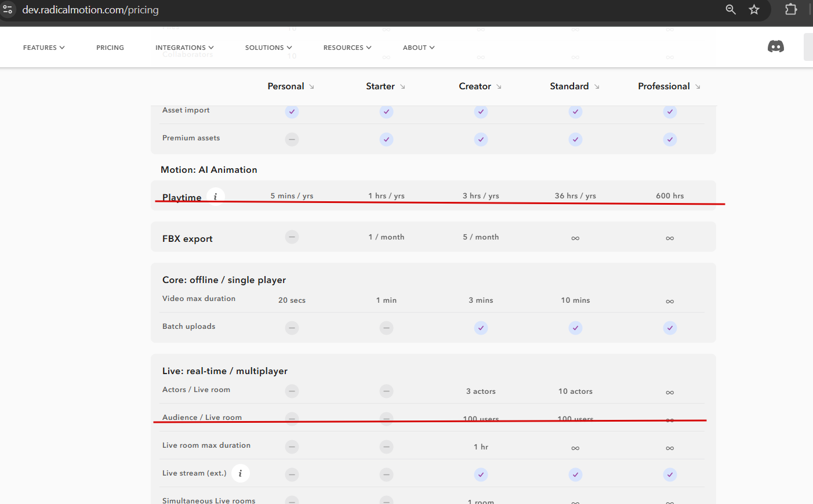The width and height of the screenshot is (813, 504).
Task: Jump to the Standard plan column arrow
Action: coord(597,87)
